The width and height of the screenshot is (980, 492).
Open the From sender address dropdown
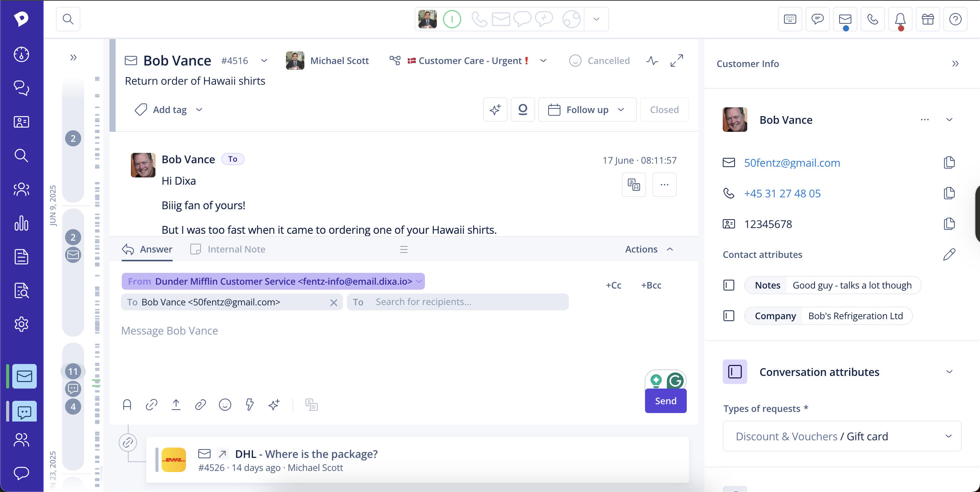pyautogui.click(x=273, y=281)
